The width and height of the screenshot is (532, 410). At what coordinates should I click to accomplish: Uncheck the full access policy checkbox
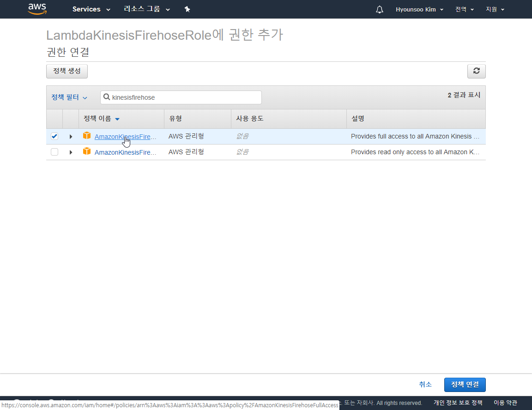(x=54, y=136)
